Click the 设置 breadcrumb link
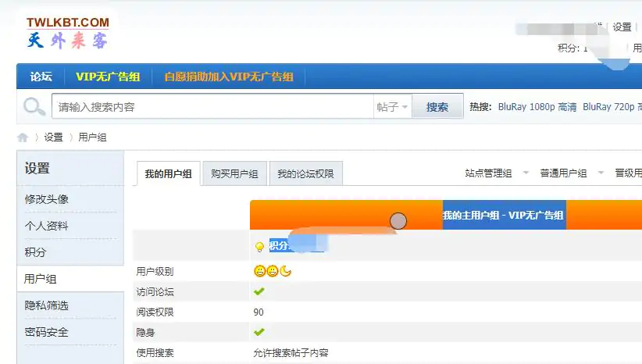This screenshot has width=642, height=364. tap(54, 137)
